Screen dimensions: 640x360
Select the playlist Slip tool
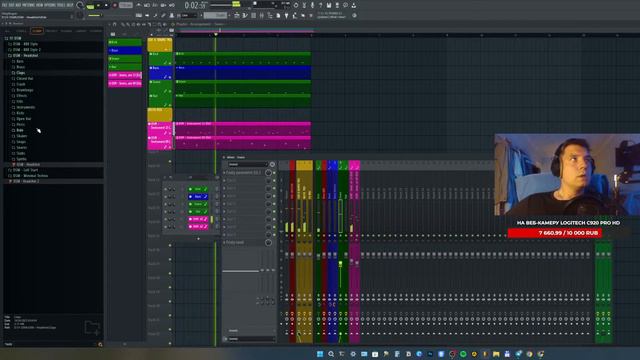click(144, 24)
